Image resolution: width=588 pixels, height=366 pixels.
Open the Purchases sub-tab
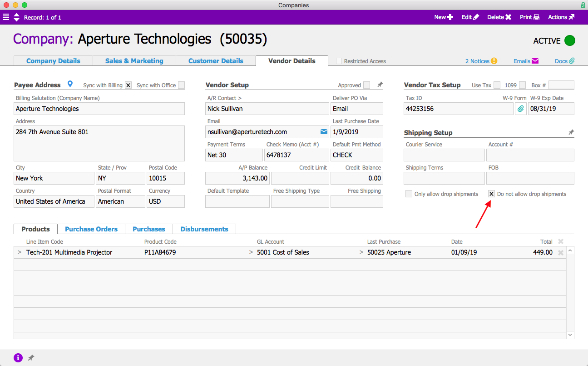149,229
